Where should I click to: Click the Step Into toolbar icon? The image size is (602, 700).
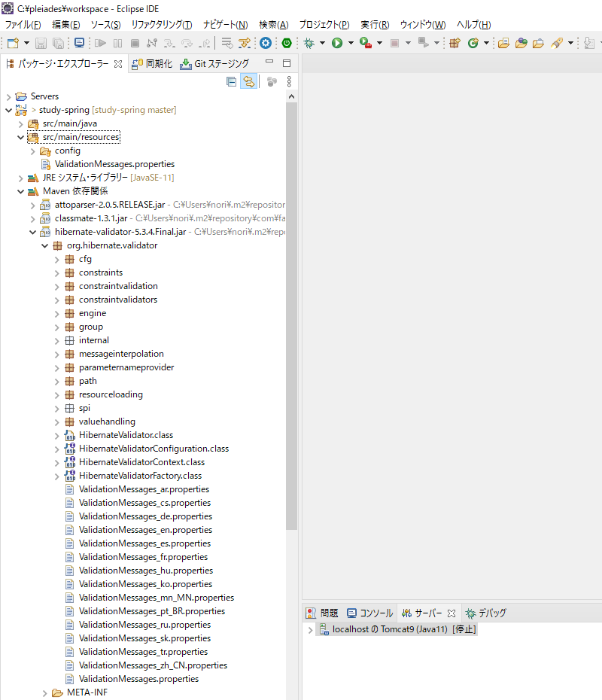(x=169, y=43)
